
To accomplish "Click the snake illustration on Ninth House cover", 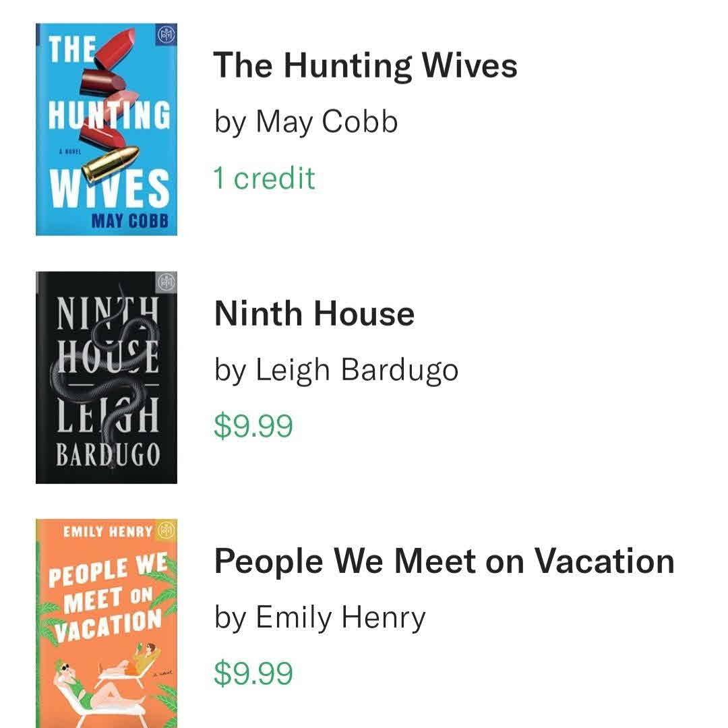I will pos(113,377).
